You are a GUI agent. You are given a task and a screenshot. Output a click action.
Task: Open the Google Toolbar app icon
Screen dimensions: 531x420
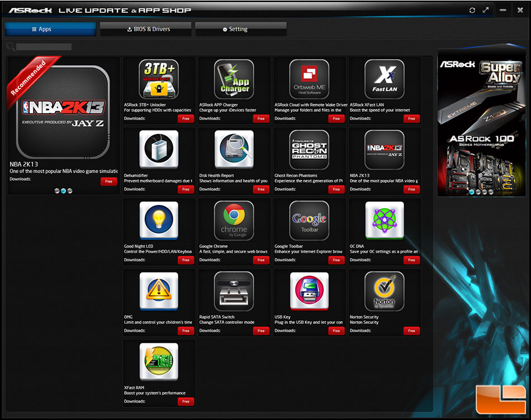tap(309, 220)
